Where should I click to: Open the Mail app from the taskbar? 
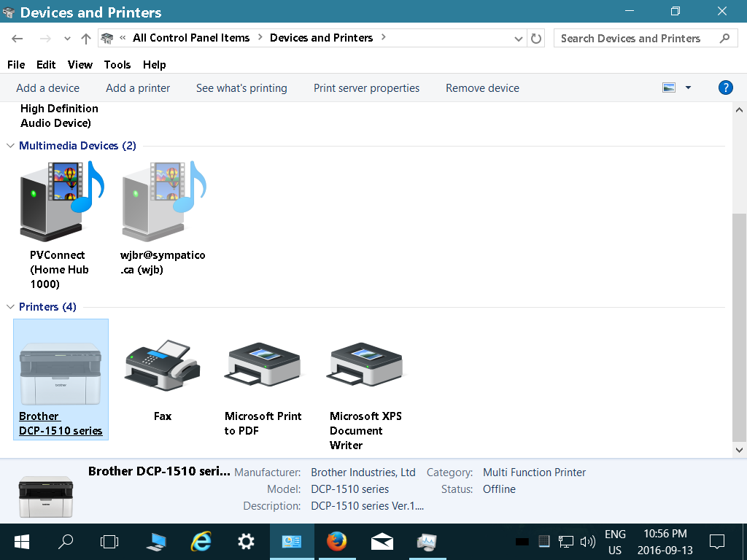coord(382,542)
